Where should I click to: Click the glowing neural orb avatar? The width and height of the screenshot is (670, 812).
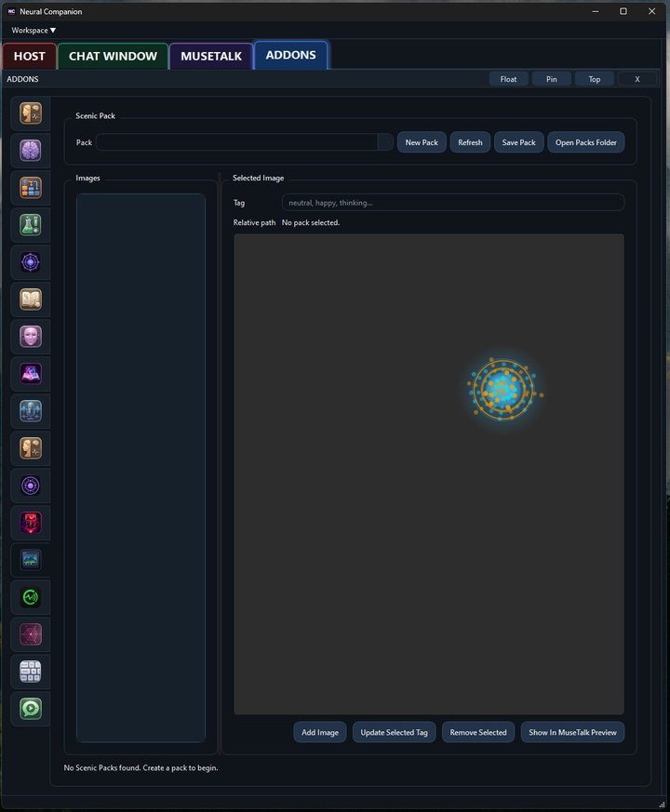tap(503, 390)
